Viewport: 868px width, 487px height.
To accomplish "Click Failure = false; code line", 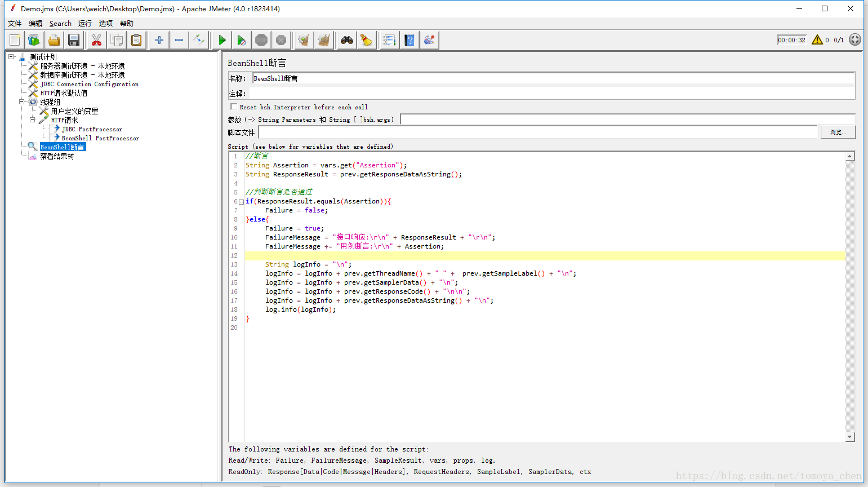I will [297, 210].
